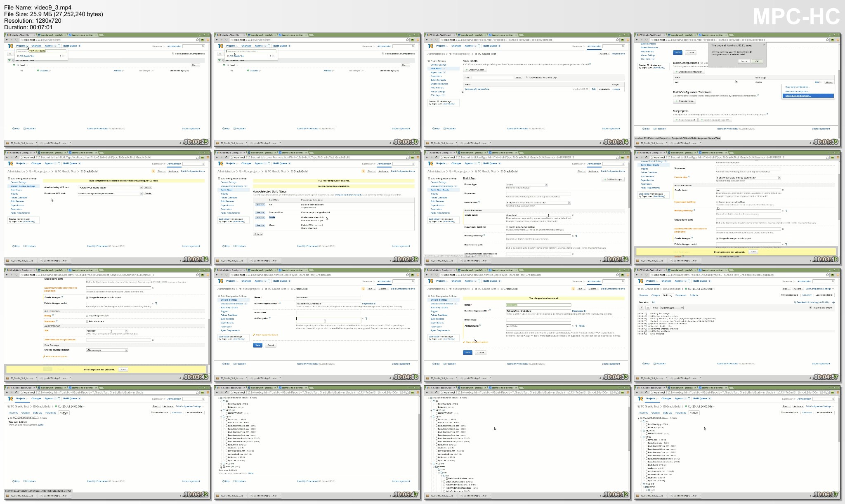Click Chrome menu icon in 00:02:04 thumbnail
This screenshot has height=504, width=845.
point(208,158)
